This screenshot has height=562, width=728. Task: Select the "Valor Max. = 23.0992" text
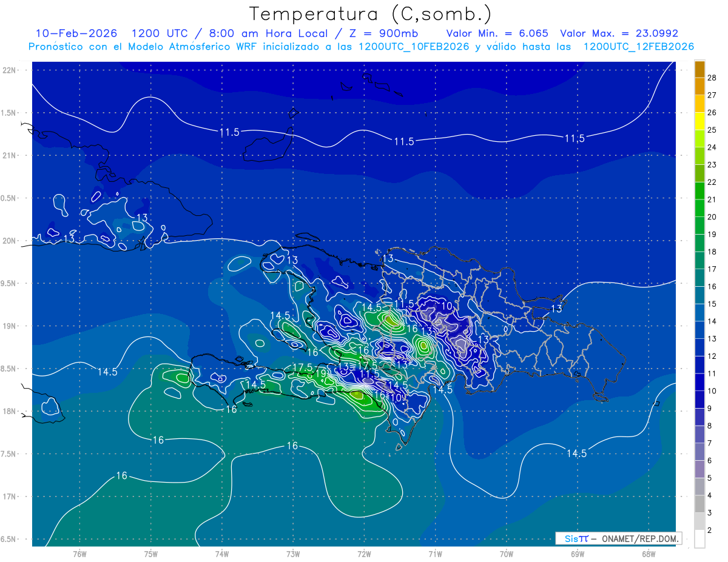[x=619, y=33]
